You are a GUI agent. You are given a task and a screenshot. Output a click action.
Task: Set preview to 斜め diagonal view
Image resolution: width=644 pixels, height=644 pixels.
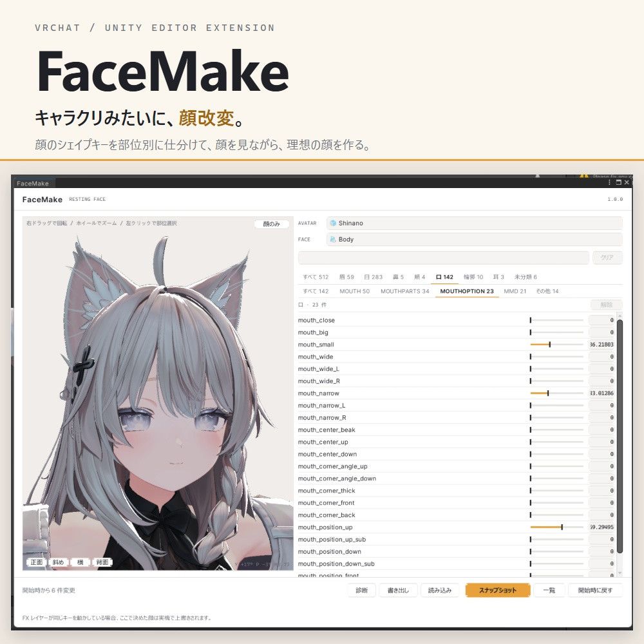[x=59, y=562]
